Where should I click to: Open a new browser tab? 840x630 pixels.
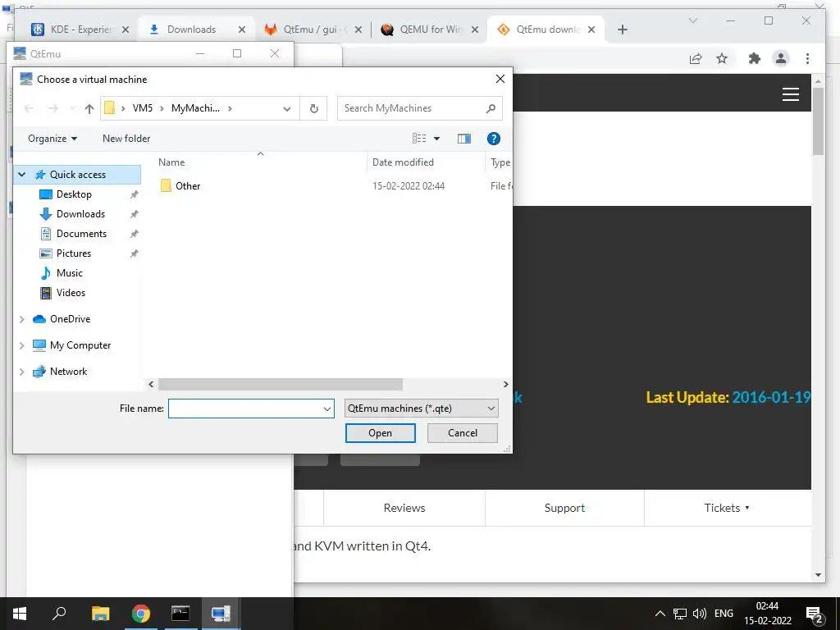pos(622,30)
